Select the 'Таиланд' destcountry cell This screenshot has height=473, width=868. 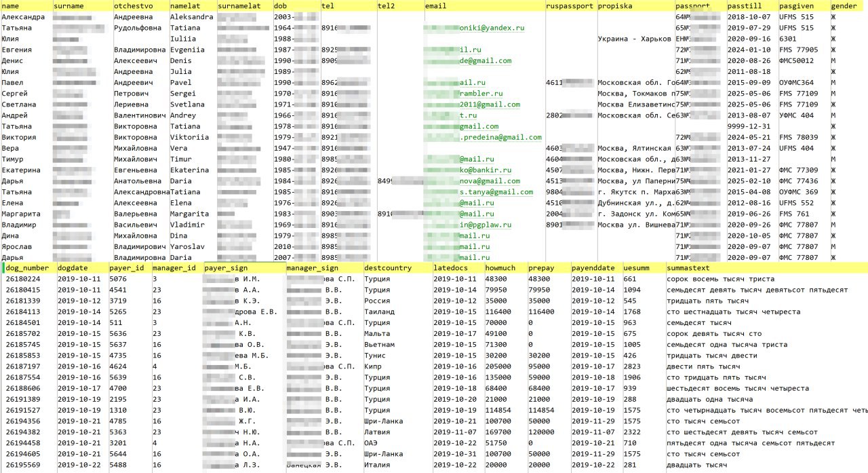click(x=379, y=311)
